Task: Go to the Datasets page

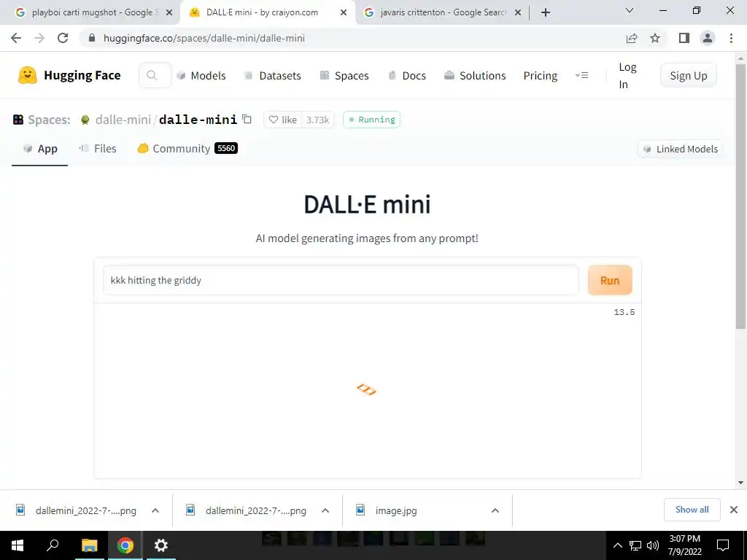Action: pyautogui.click(x=273, y=76)
